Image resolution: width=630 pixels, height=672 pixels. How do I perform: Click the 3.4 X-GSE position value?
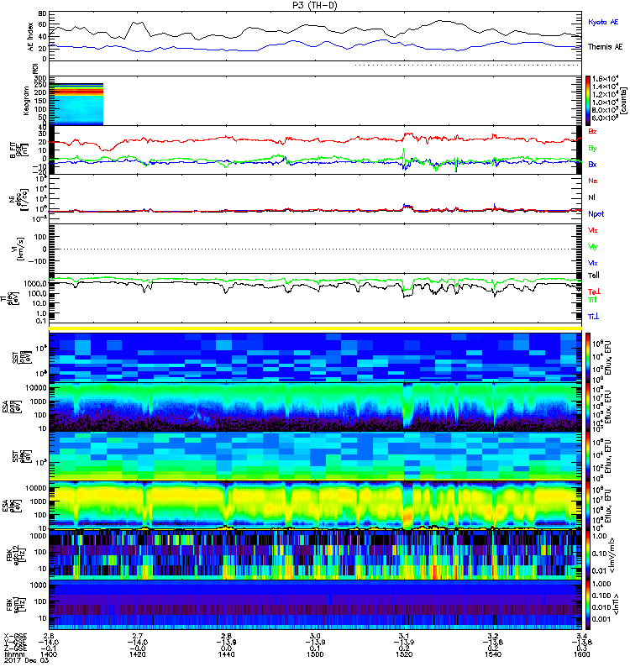point(581,636)
